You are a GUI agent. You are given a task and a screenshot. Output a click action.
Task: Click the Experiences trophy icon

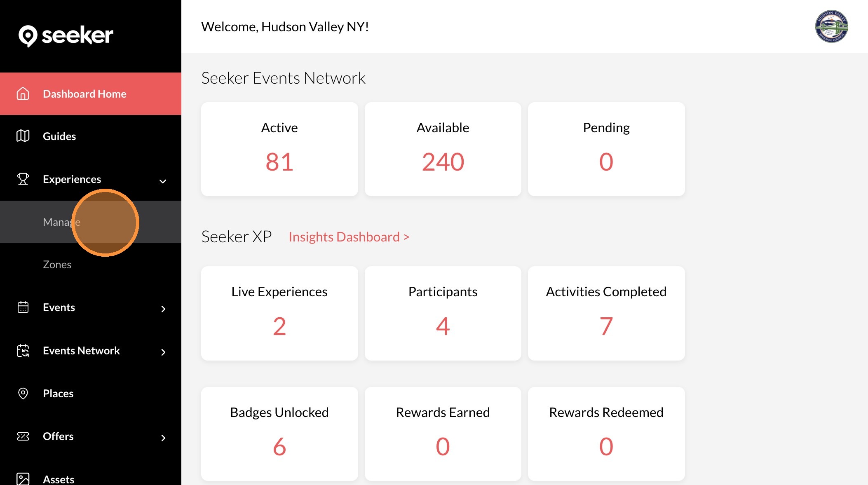(x=23, y=179)
